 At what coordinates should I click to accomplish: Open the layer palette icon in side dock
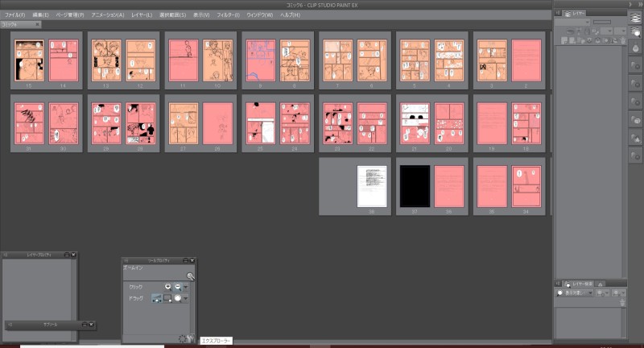(x=635, y=18)
